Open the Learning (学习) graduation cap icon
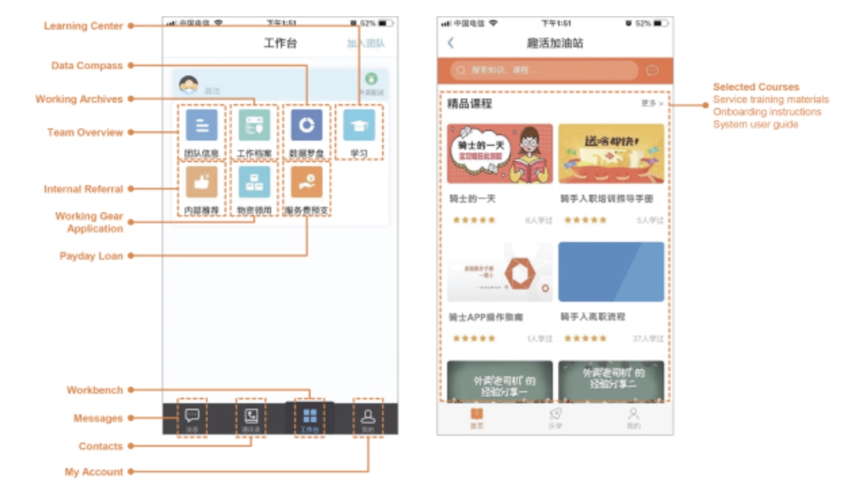The width and height of the screenshot is (868, 490). [x=358, y=125]
